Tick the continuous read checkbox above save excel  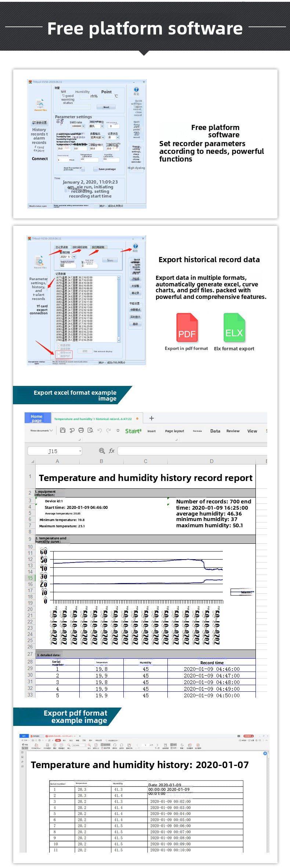point(58,349)
